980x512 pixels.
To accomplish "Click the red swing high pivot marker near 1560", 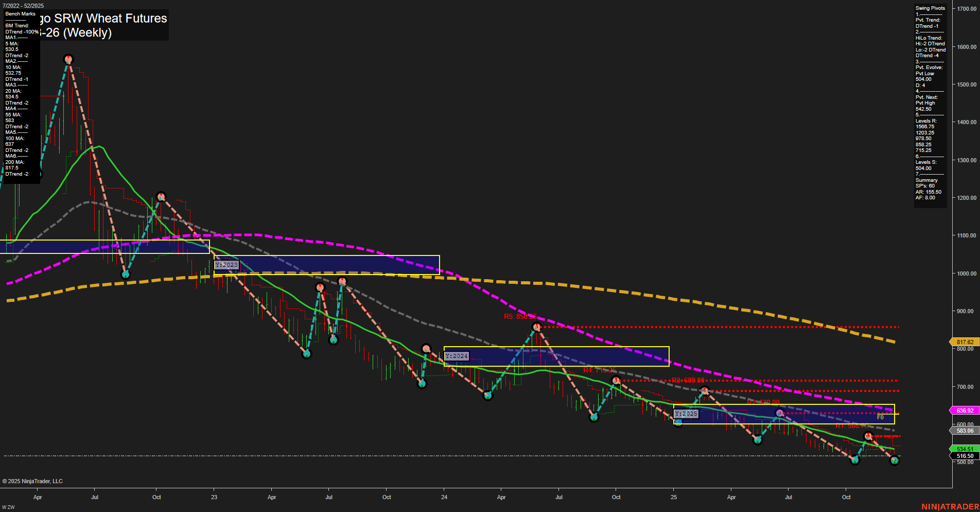I will 68,59.
